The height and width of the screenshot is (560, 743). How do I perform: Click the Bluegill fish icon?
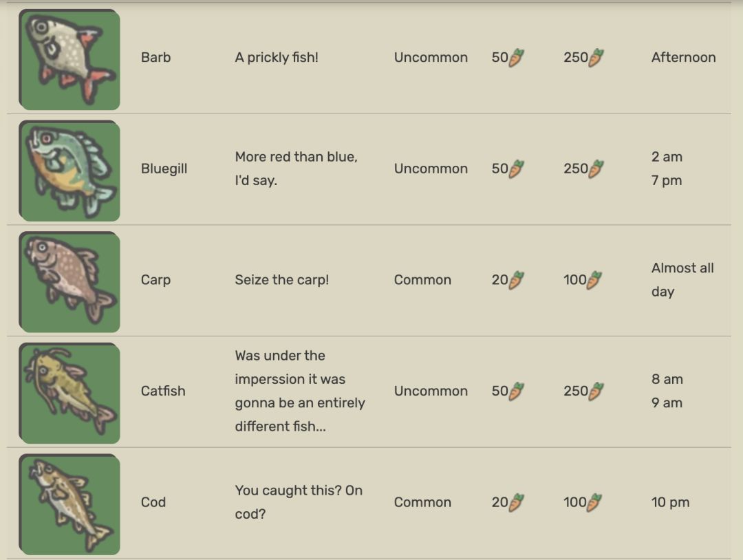pos(69,171)
